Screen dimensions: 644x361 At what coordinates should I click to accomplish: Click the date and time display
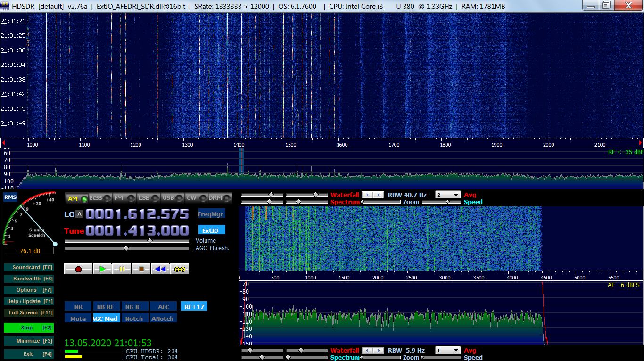tap(108, 343)
